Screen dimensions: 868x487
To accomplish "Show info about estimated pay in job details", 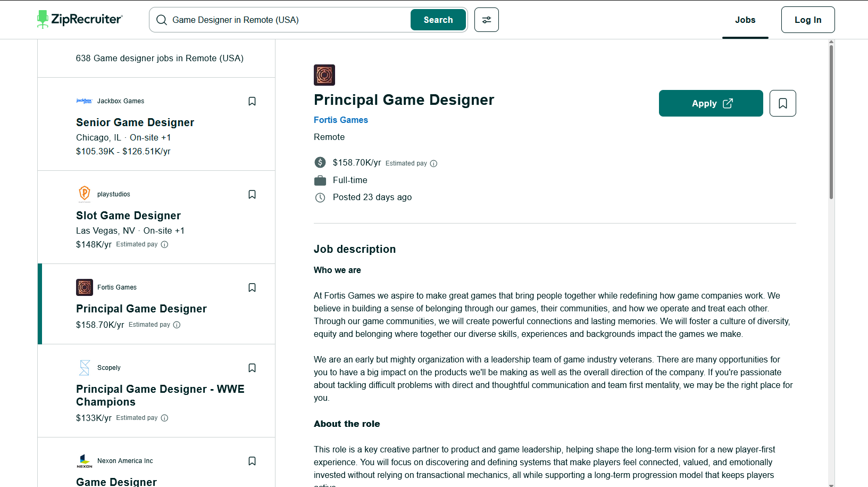I will pos(433,163).
